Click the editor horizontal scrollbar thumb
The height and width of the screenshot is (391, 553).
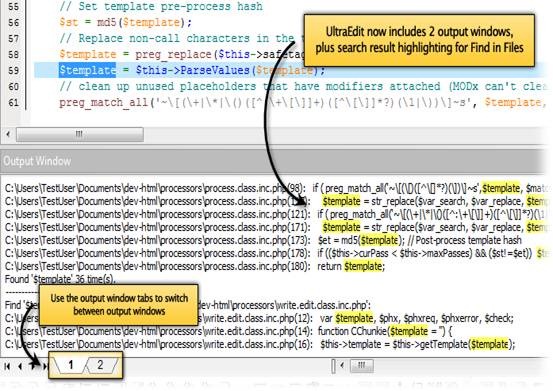[80, 134]
